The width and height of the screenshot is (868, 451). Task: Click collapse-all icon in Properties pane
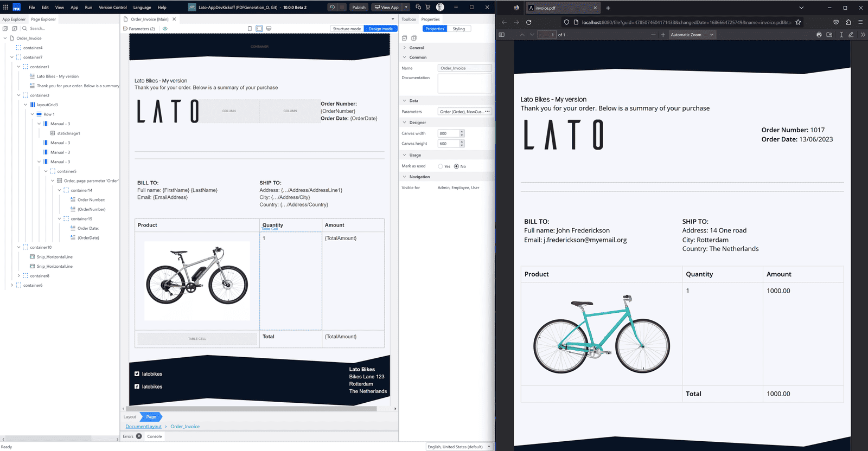coord(404,38)
